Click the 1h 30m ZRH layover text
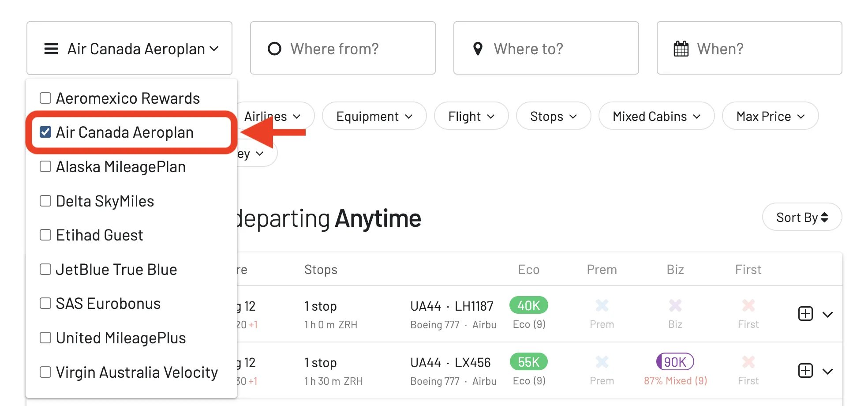868x406 pixels. 333,381
